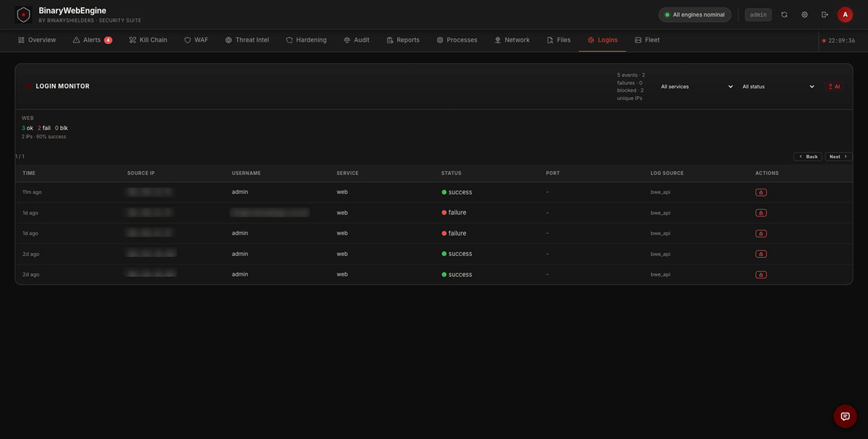Click the STATUS column header
This screenshot has height=439, width=868.
click(451, 173)
